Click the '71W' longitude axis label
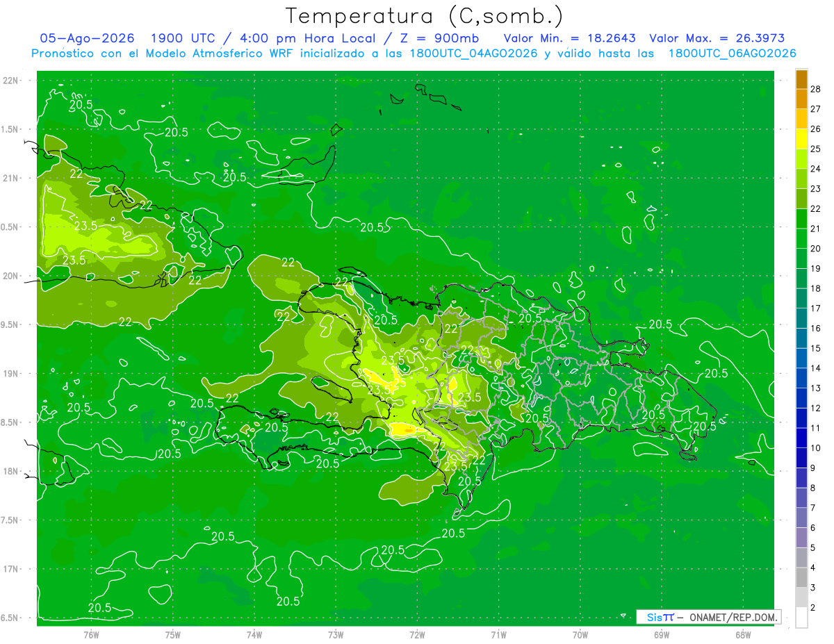 [498, 634]
